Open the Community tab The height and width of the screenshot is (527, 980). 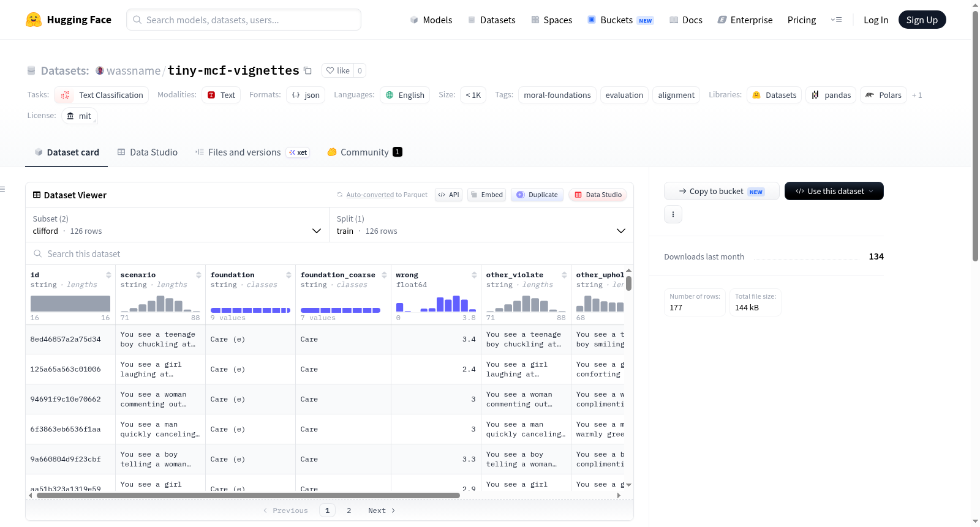[364, 152]
